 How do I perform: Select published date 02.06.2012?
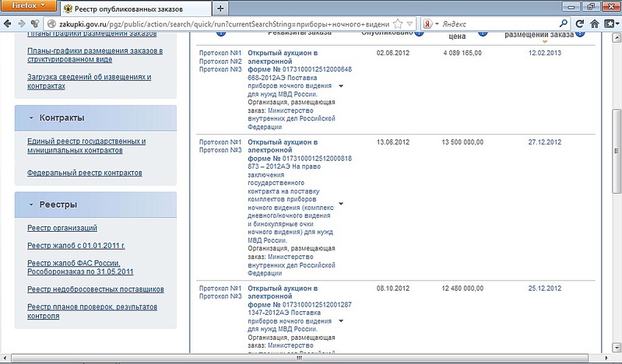tap(392, 53)
